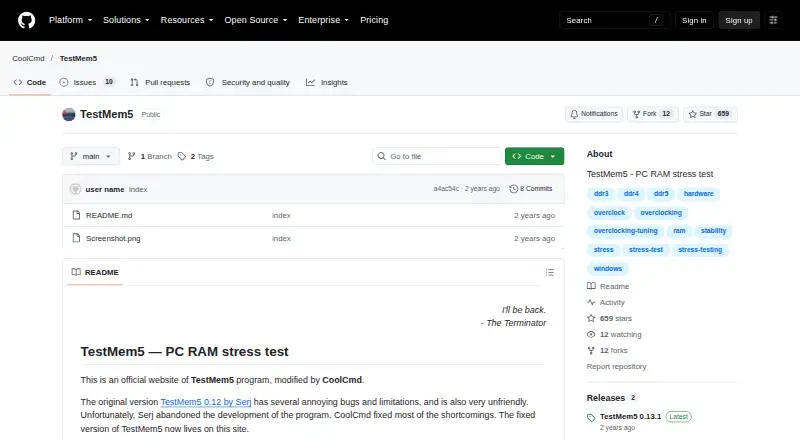Click the README.md file icon
Image resolution: width=800 pixels, height=440 pixels.
[76, 215]
